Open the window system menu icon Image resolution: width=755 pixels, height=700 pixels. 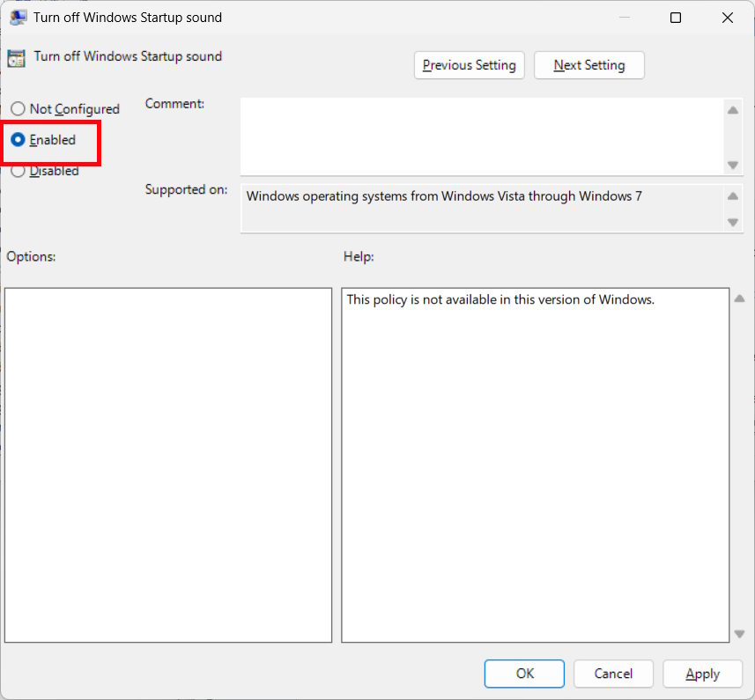[19, 17]
